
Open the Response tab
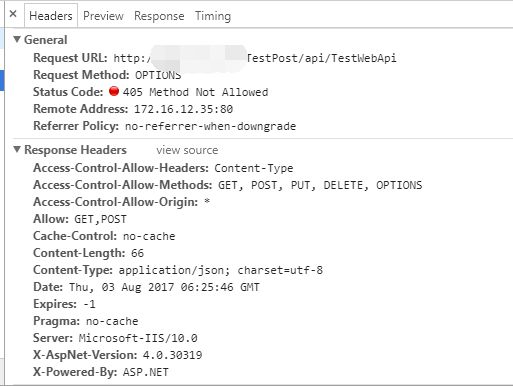coord(159,16)
